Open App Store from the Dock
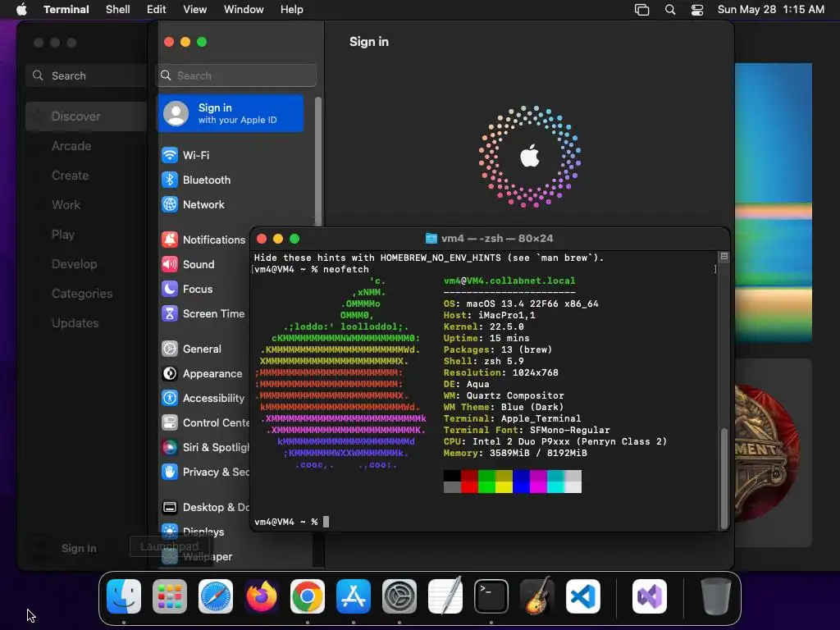 point(354,596)
